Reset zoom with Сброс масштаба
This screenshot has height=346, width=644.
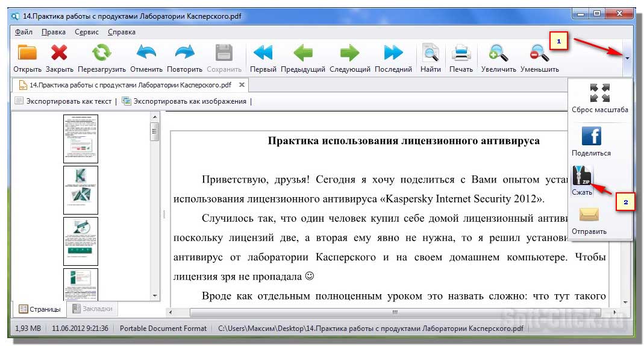point(600,93)
